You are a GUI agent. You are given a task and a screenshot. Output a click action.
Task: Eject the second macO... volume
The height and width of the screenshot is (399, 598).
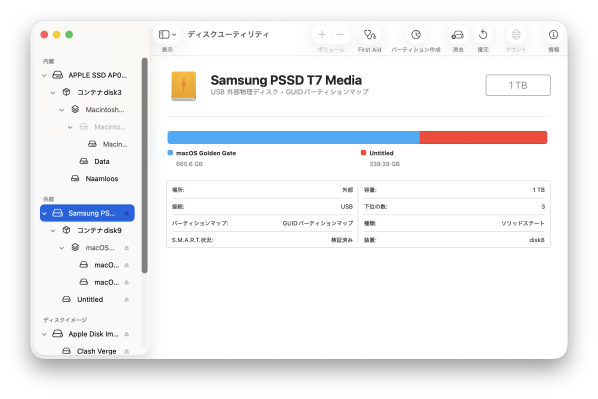pos(127,282)
